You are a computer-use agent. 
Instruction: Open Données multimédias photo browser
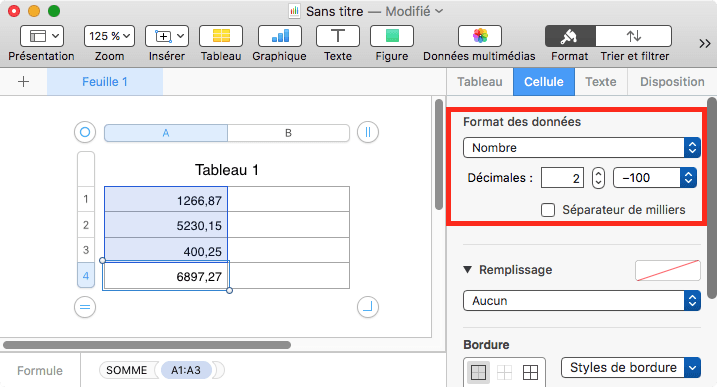tap(480, 36)
